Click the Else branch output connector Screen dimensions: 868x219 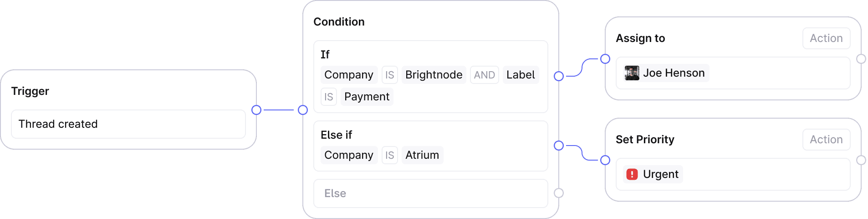pyautogui.click(x=559, y=193)
